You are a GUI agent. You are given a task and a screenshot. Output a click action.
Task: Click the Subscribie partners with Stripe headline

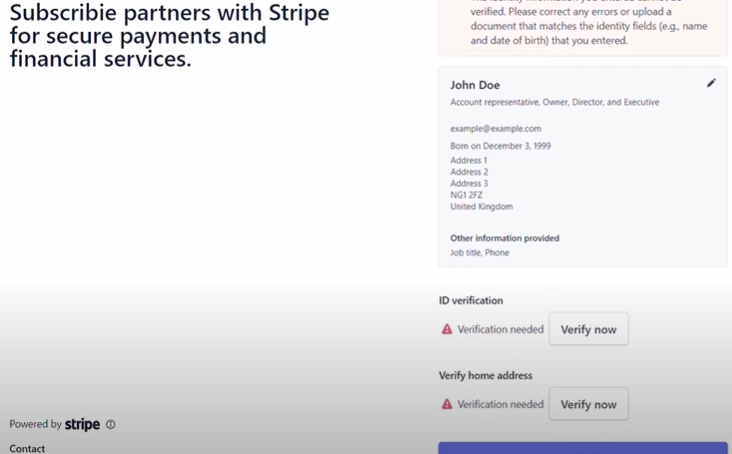coord(169,36)
